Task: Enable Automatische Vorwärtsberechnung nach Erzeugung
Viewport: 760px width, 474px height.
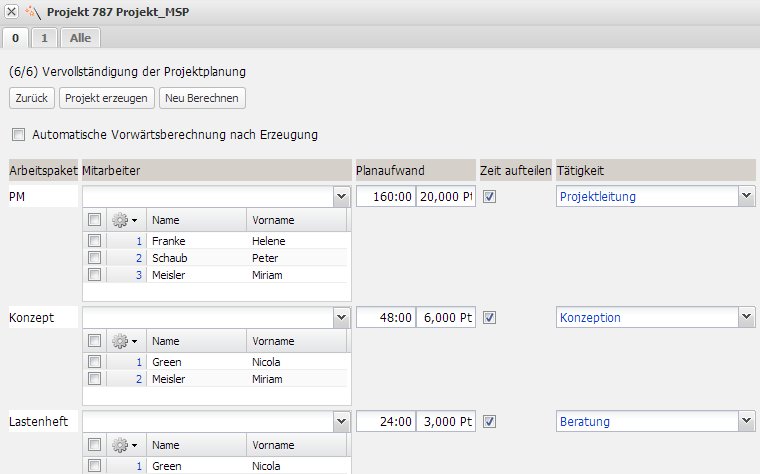Action: click(18, 134)
